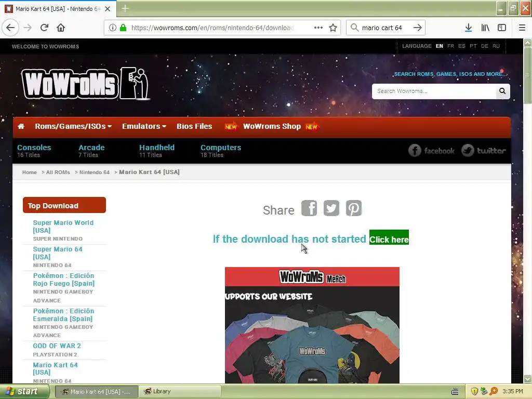Open Pokémon Edición Esmeralda link
Viewport: 532px width, 399px height.
point(63,314)
